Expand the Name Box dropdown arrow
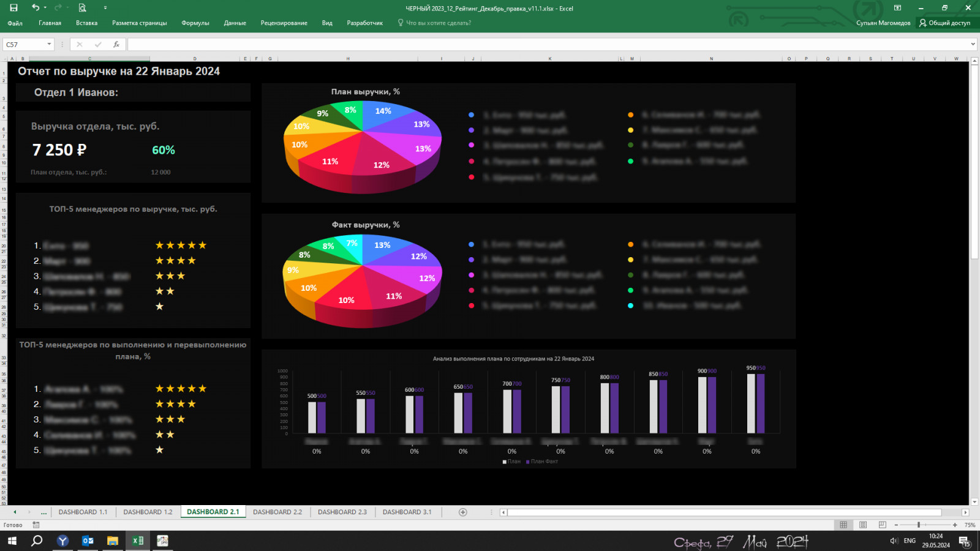 pos(49,45)
